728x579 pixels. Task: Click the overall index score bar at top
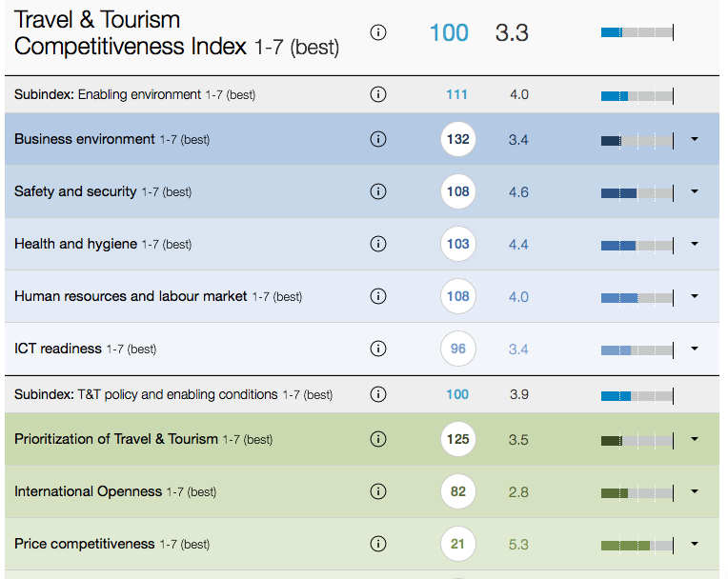pyautogui.click(x=637, y=32)
